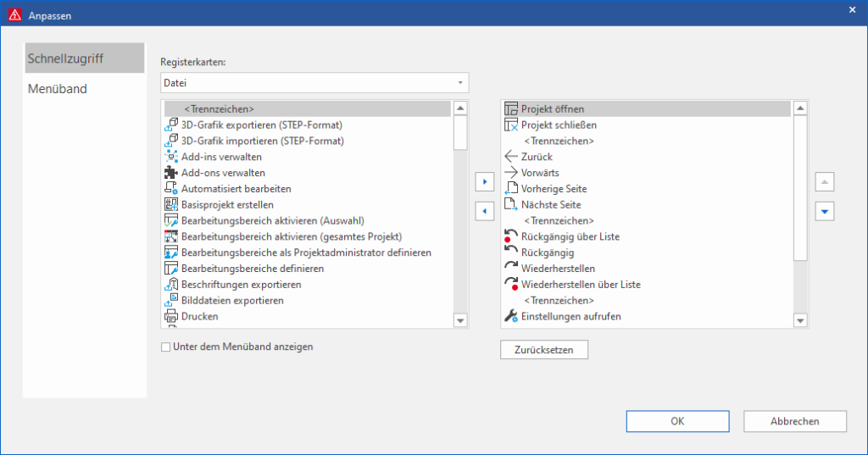The image size is (868, 455).
Task: Click the Einstellungen aufrufen wrench icon
Action: [510, 316]
